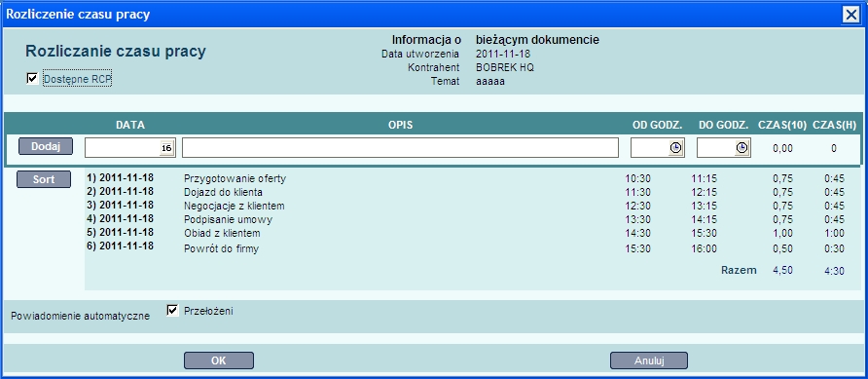
Task: Close the Rozliczenie czasu pracy dialog
Action: pyautogui.click(x=850, y=15)
